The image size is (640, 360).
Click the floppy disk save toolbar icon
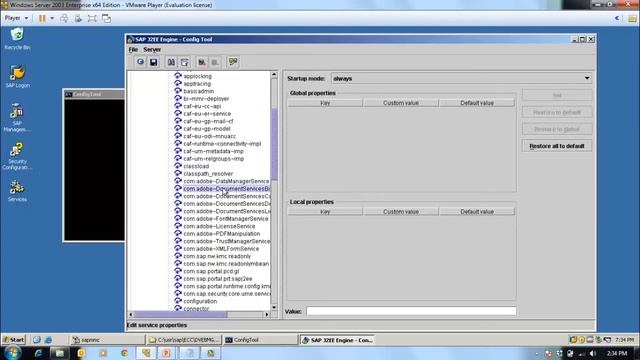(153, 62)
